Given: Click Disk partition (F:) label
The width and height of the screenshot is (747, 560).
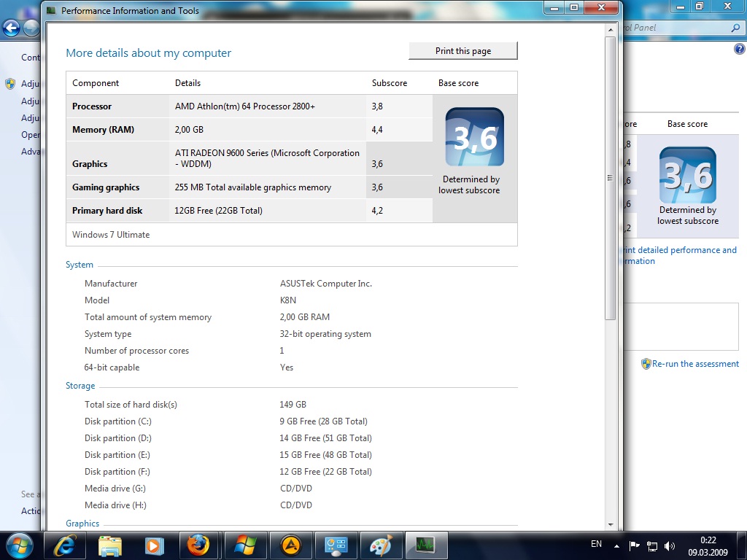Looking at the screenshot, I should (117, 472).
